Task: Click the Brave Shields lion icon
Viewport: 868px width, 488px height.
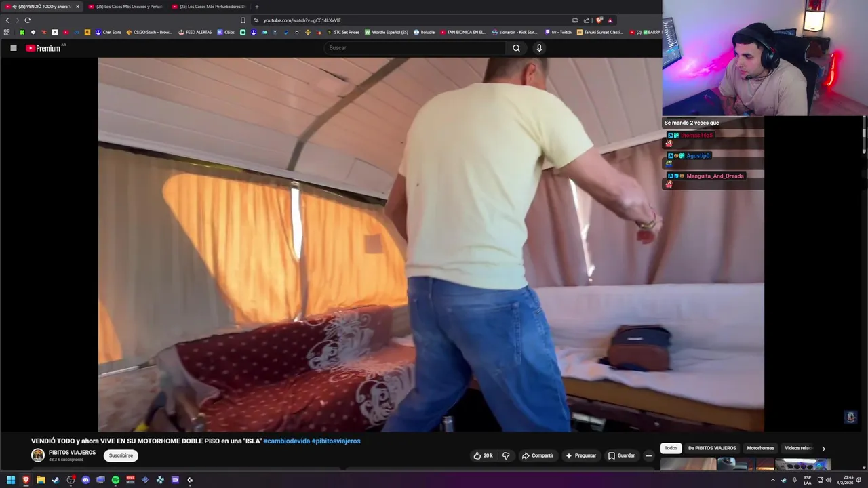Action: pos(599,20)
